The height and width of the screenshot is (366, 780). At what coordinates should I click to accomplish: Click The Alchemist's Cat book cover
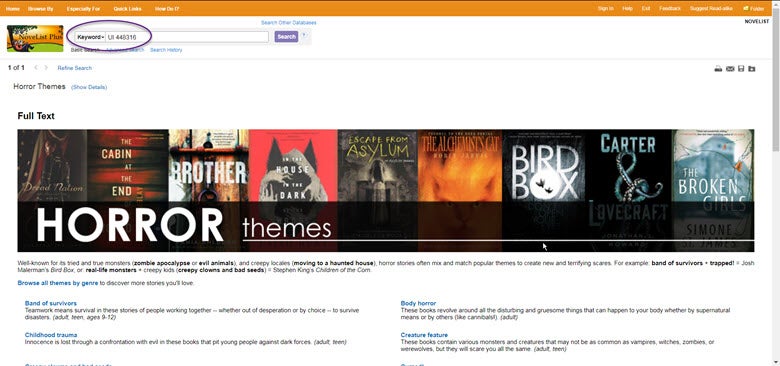click(x=460, y=190)
